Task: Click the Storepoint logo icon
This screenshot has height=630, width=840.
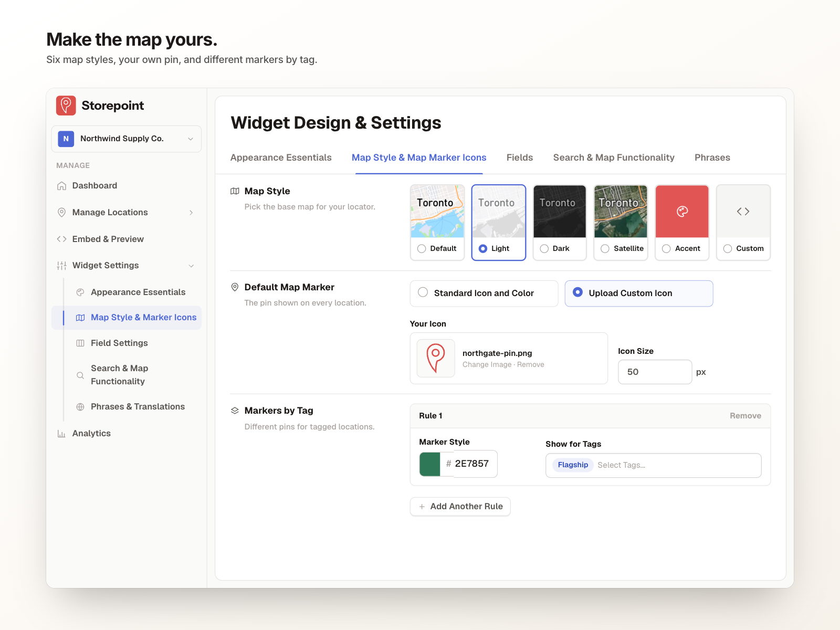Action: 66,106
